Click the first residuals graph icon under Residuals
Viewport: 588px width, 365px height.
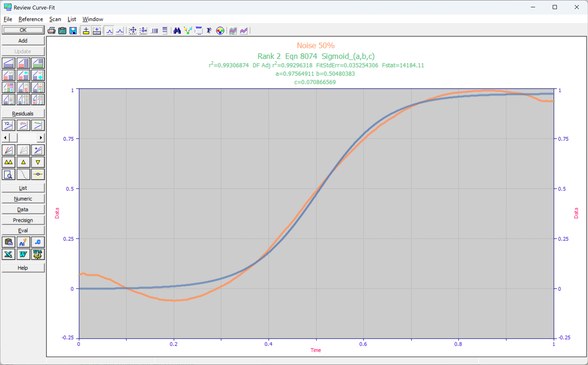(x=8, y=125)
